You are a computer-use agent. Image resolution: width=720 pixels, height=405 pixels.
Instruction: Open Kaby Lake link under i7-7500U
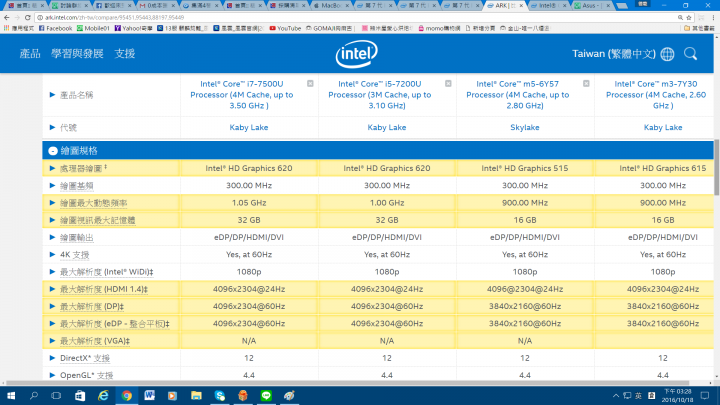[249, 127]
